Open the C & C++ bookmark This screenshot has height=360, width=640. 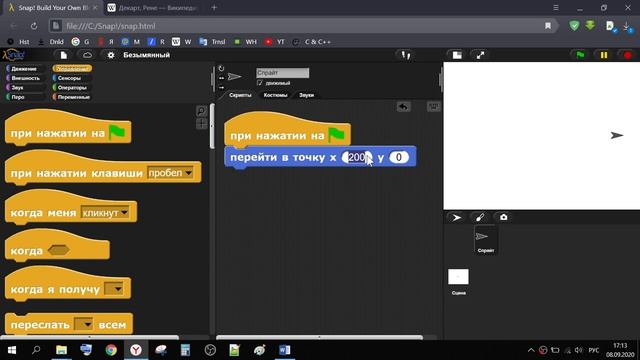pos(312,42)
